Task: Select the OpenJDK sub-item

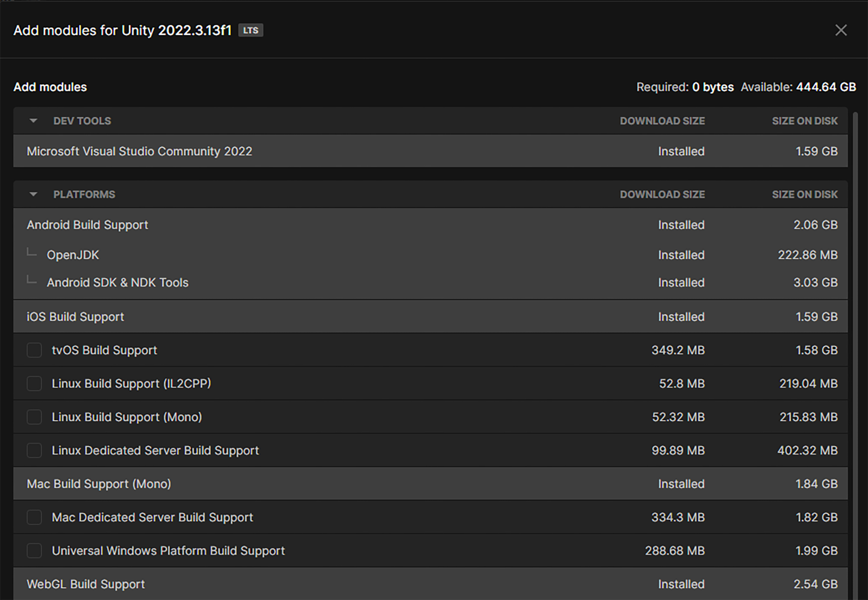Action: click(x=73, y=255)
